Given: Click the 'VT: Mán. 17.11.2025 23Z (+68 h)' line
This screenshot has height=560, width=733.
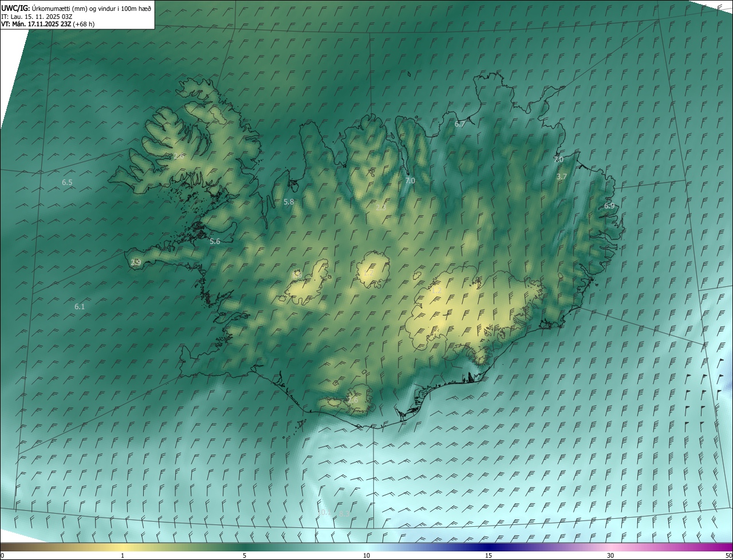Looking at the screenshot, I should 48,24.
